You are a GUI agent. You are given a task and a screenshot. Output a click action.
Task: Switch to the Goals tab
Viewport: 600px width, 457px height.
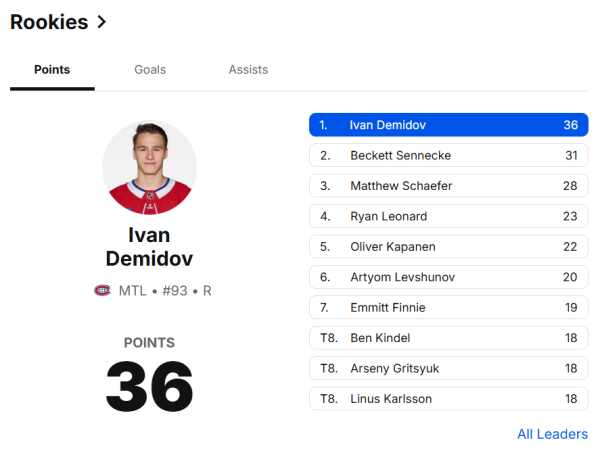[x=150, y=70]
